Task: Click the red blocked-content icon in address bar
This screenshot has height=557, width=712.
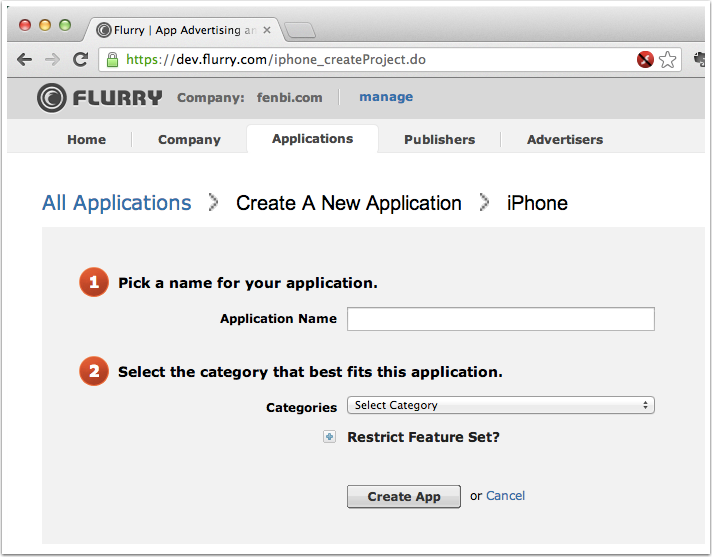Action: click(646, 60)
